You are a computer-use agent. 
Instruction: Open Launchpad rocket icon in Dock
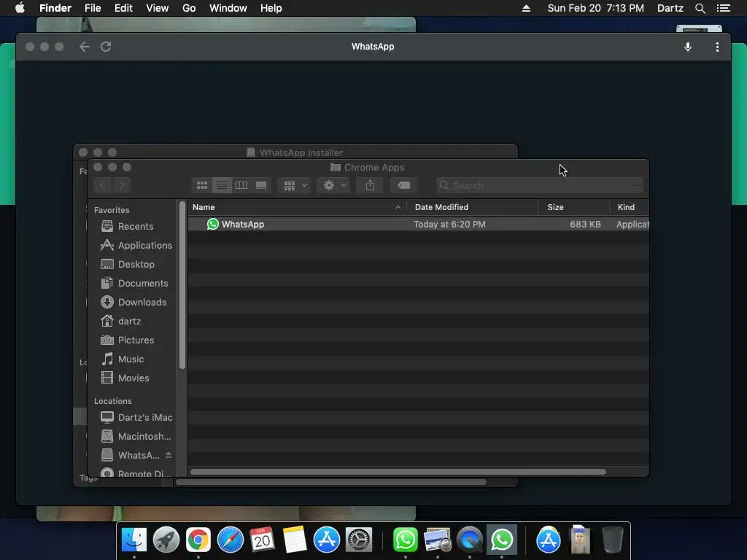pyautogui.click(x=166, y=540)
